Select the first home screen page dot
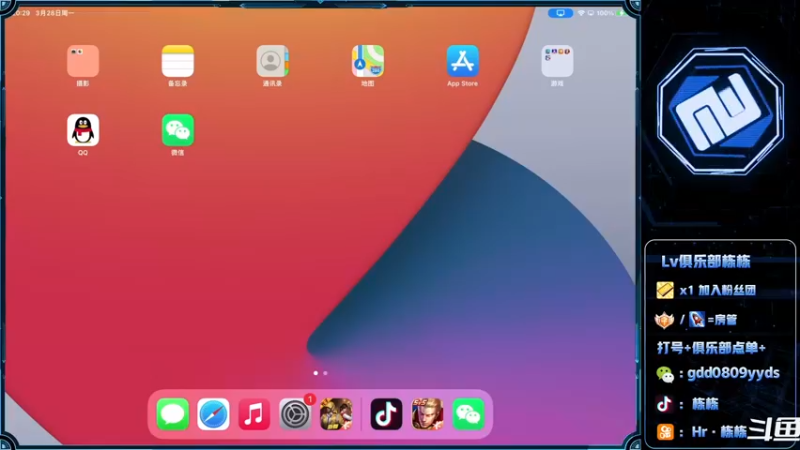The width and height of the screenshot is (800, 450). 316,373
